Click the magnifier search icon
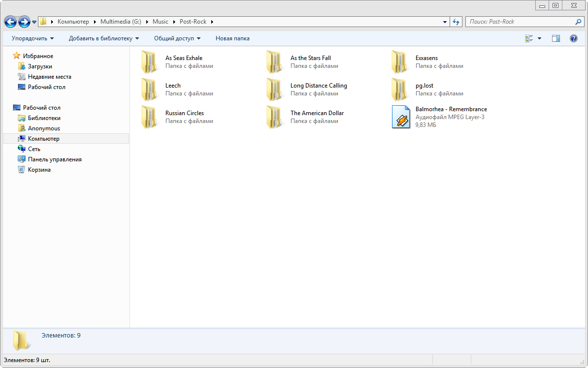Viewport: 588px width, 368px height. (x=578, y=22)
